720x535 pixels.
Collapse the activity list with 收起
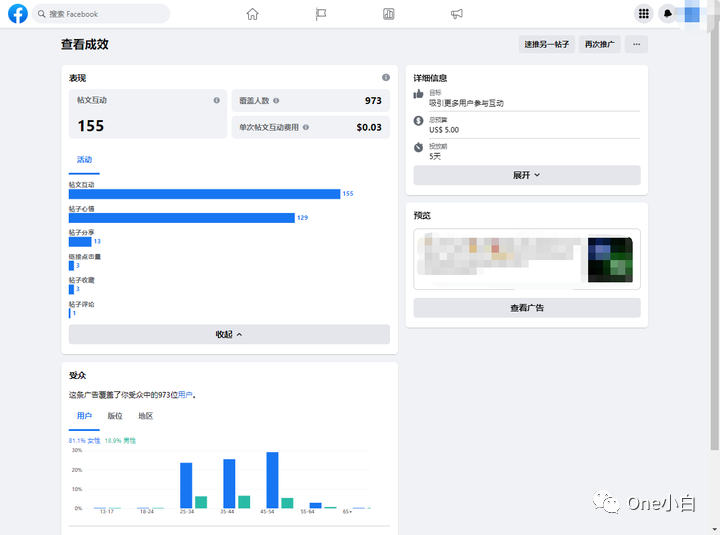pos(229,334)
